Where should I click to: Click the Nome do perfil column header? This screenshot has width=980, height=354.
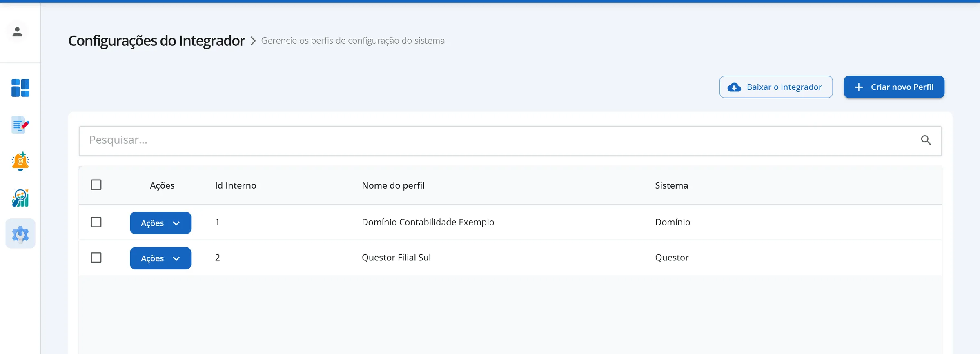pos(393,185)
